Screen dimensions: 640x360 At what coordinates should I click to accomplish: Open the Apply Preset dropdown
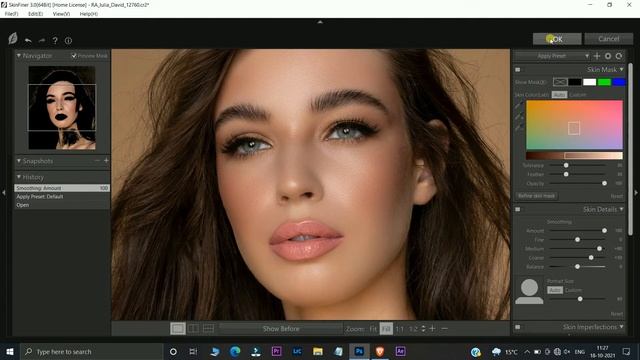pyautogui.click(x=552, y=56)
